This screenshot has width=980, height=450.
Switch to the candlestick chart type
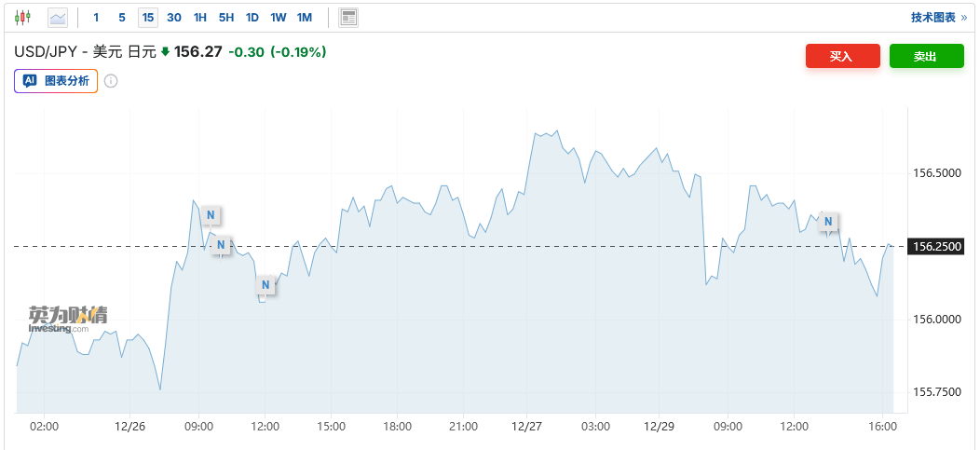pos(22,17)
